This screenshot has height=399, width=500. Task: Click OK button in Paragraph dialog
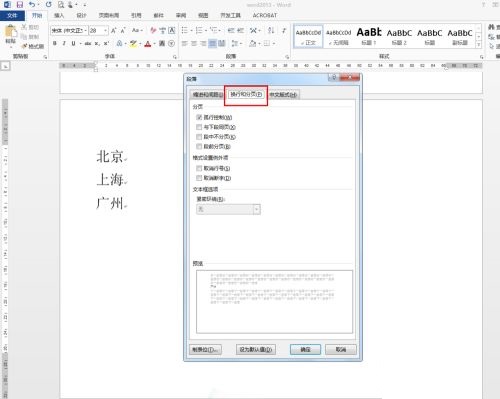point(305,350)
